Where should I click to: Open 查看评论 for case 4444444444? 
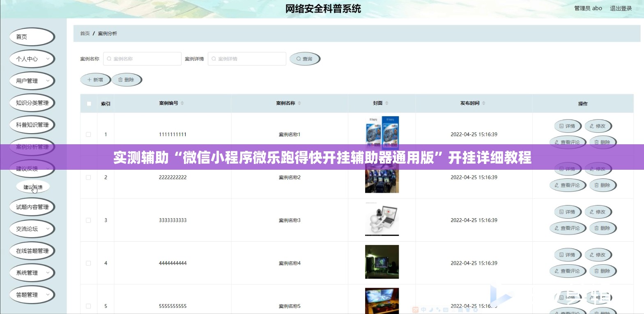click(x=567, y=271)
